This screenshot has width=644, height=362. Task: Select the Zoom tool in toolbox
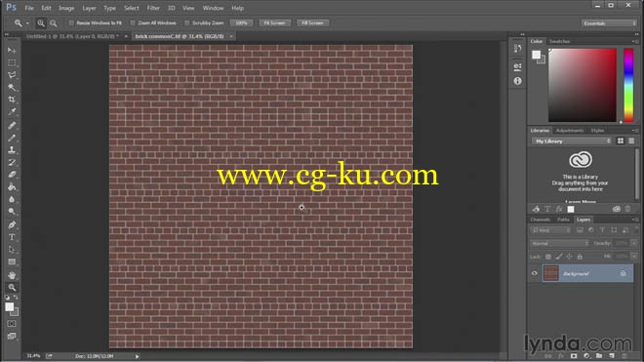12,287
